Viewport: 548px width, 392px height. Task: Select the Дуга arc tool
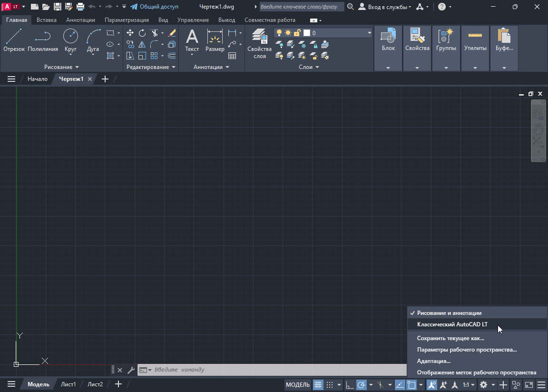click(x=93, y=39)
